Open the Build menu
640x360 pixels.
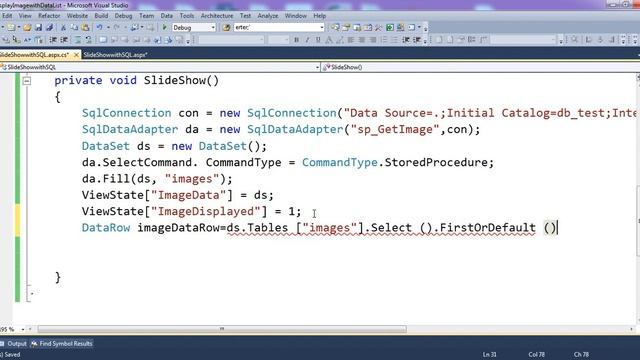[101, 16]
